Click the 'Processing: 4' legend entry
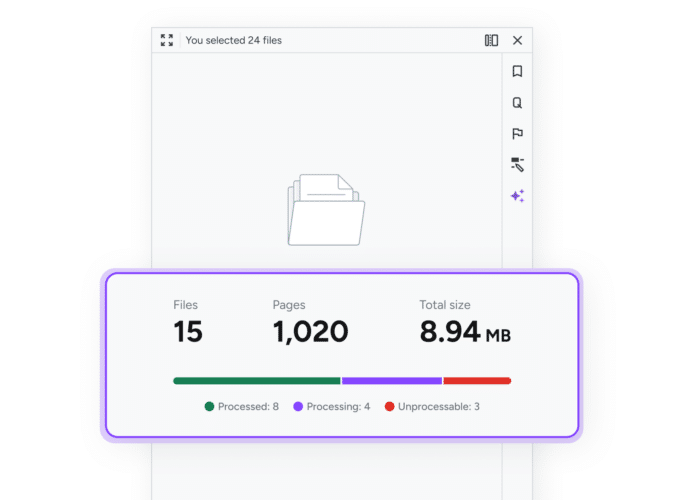Image resolution: width=684 pixels, height=500 pixels. [332, 407]
